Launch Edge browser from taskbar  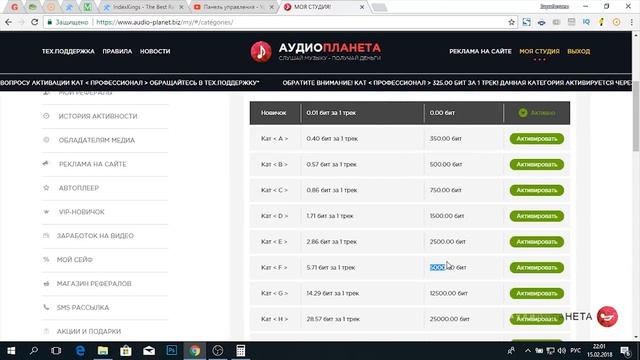[x=80, y=351]
